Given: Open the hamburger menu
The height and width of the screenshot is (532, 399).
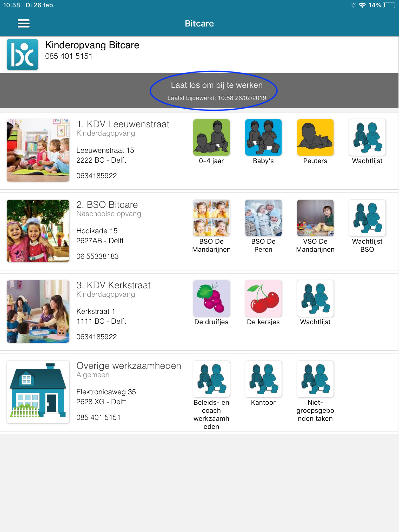Looking at the screenshot, I should point(23,23).
